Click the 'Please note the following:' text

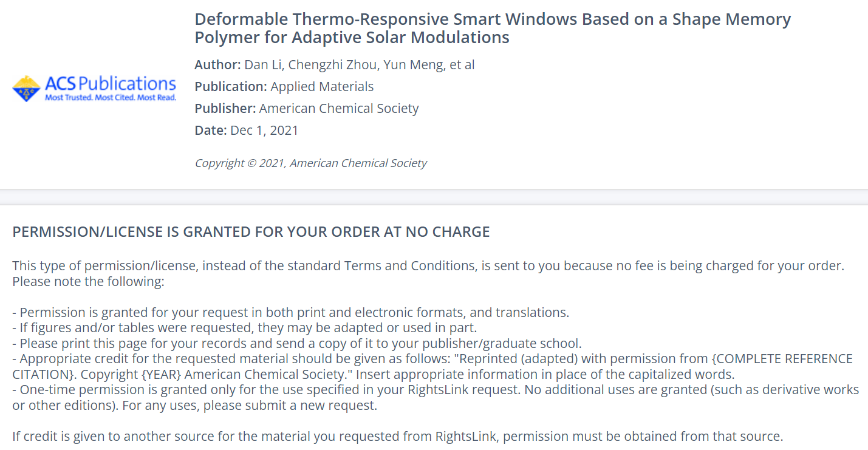88,282
